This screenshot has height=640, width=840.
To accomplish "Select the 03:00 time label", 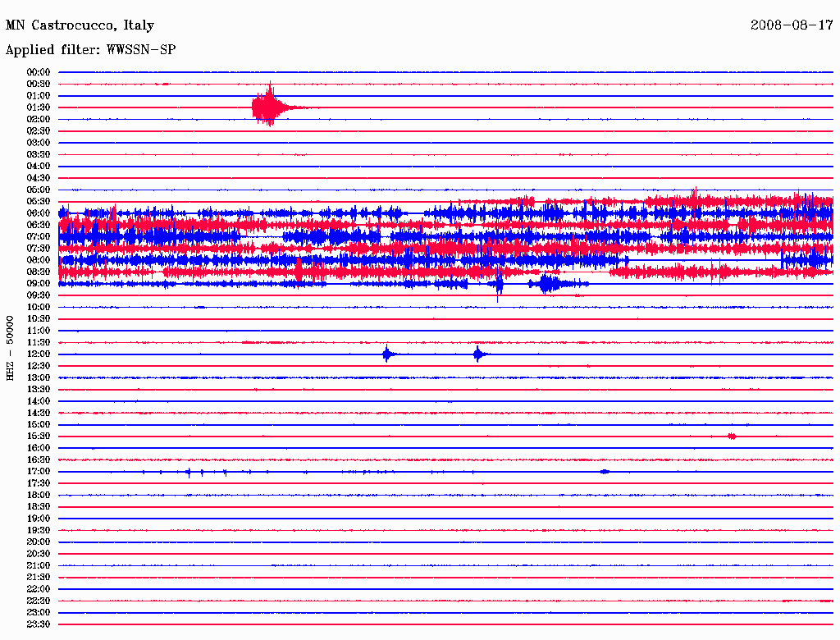I will 39,143.
